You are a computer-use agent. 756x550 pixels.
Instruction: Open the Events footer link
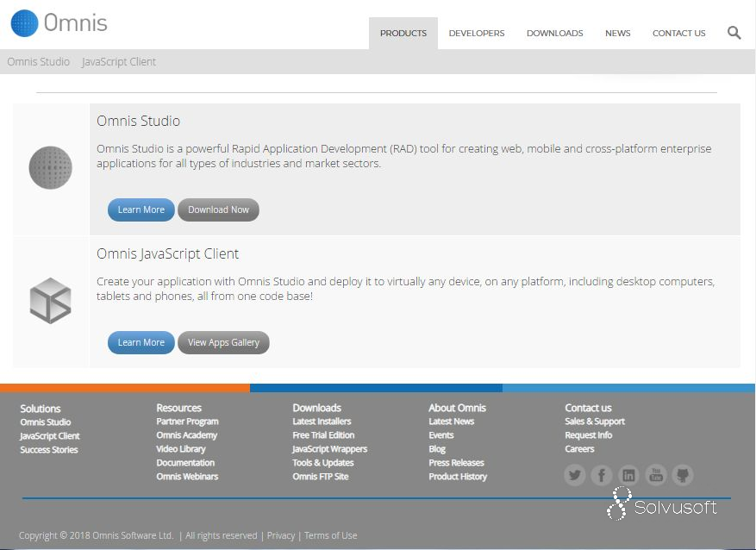pyautogui.click(x=441, y=434)
